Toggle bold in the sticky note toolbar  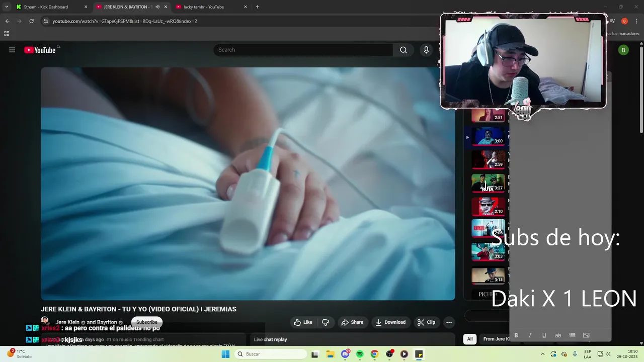pyautogui.click(x=516, y=335)
